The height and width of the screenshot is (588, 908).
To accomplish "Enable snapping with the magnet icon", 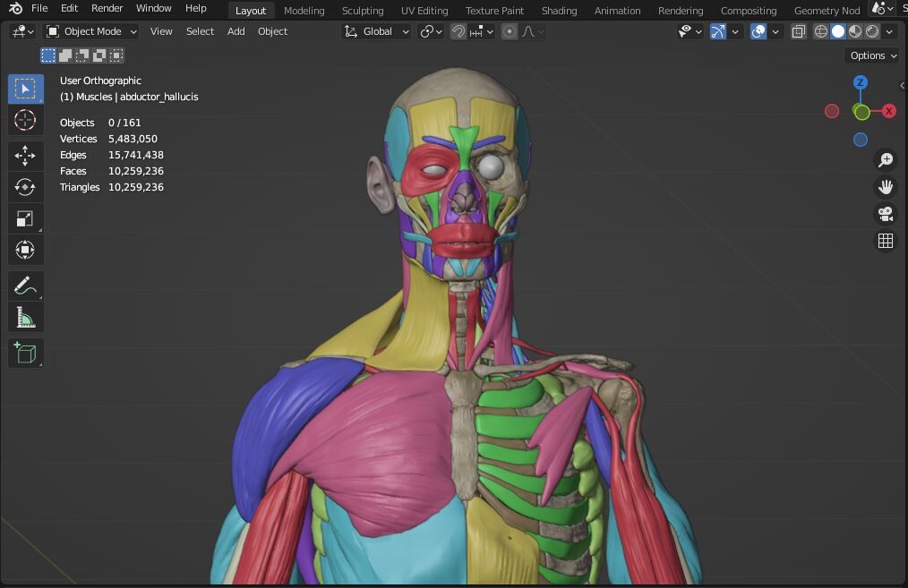I will pyautogui.click(x=457, y=31).
